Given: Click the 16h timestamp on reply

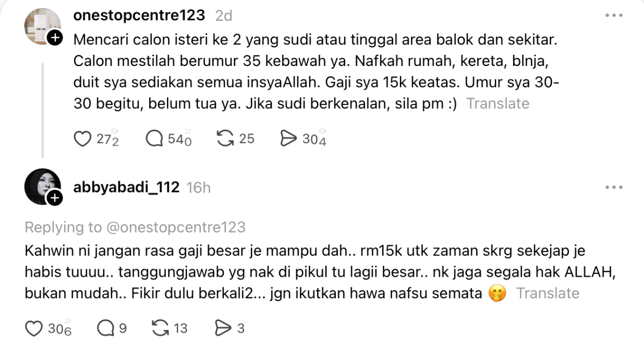Looking at the screenshot, I should [198, 187].
